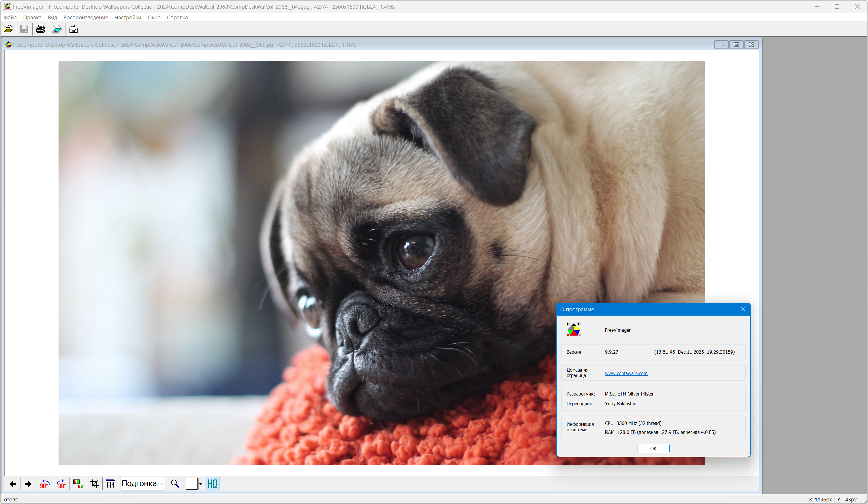Click the Print icon in the toolbar
The height and width of the screenshot is (504, 868).
pyautogui.click(x=41, y=29)
